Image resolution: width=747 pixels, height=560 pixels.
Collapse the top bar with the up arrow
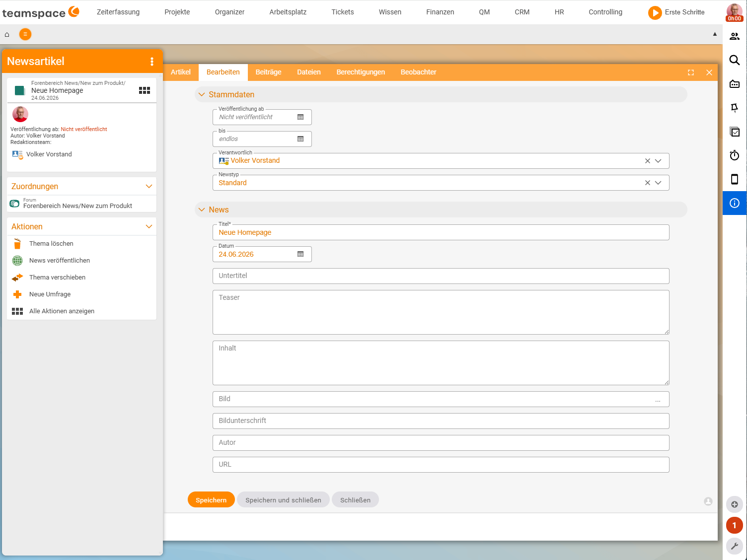pyautogui.click(x=715, y=34)
